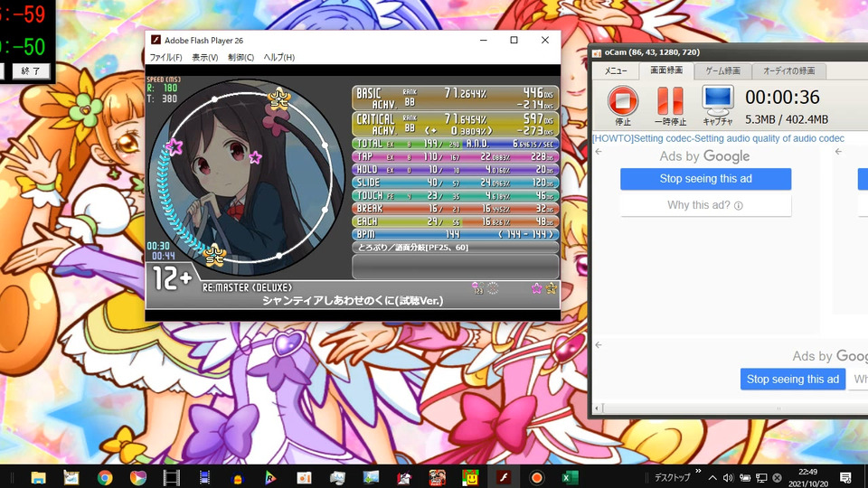Image resolution: width=868 pixels, height=488 pixels.
Task: Click the info icon beside Why this ad?
Action: click(x=739, y=205)
